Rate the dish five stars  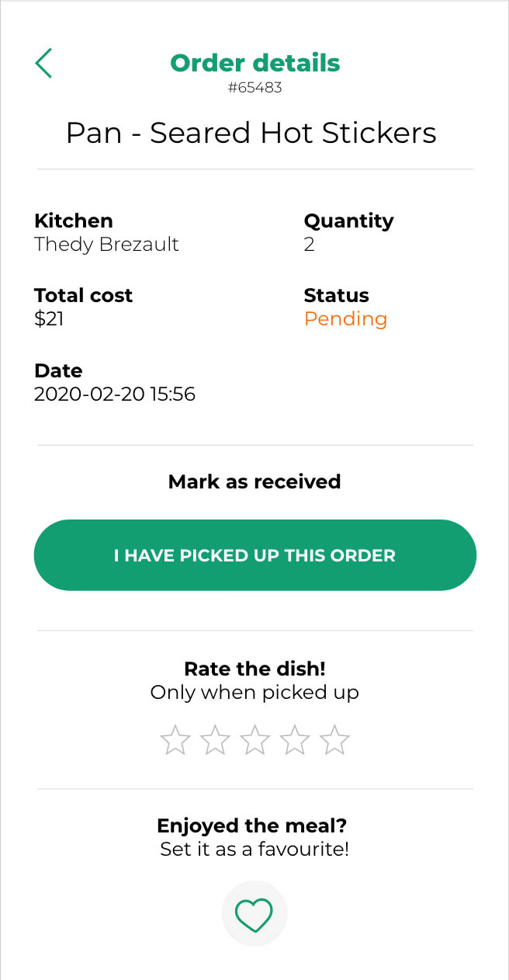334,740
